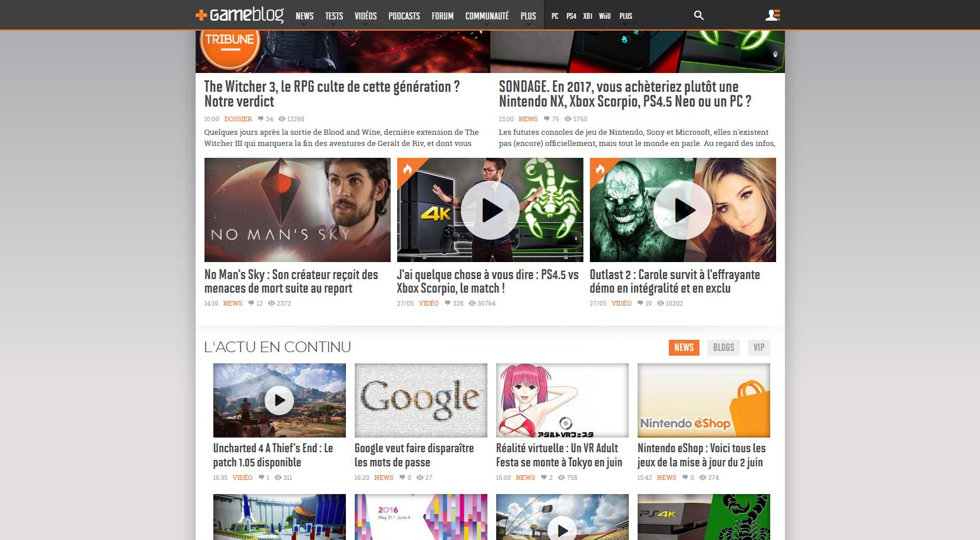Click eye icon with 10202 views
The height and width of the screenshot is (540, 980).
[x=661, y=303]
